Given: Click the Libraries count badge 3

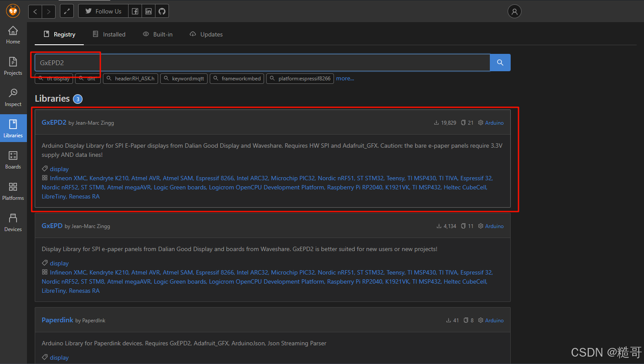Looking at the screenshot, I should 78,99.
